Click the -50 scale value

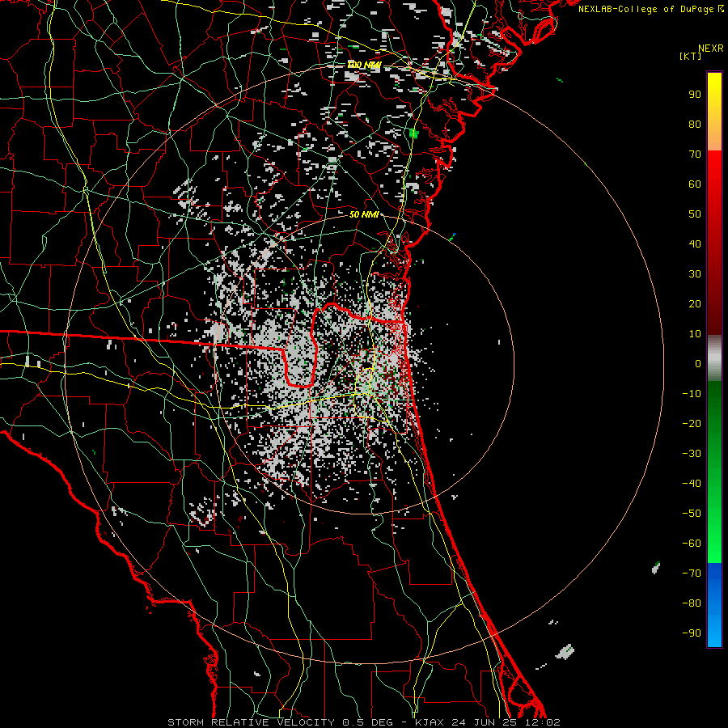coord(692,514)
